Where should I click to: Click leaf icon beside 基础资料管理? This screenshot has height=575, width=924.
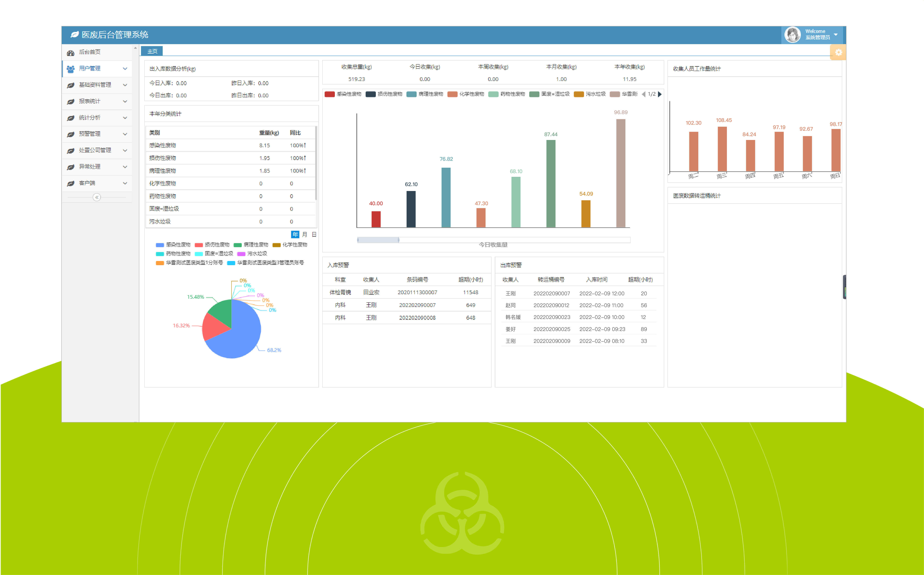point(70,85)
